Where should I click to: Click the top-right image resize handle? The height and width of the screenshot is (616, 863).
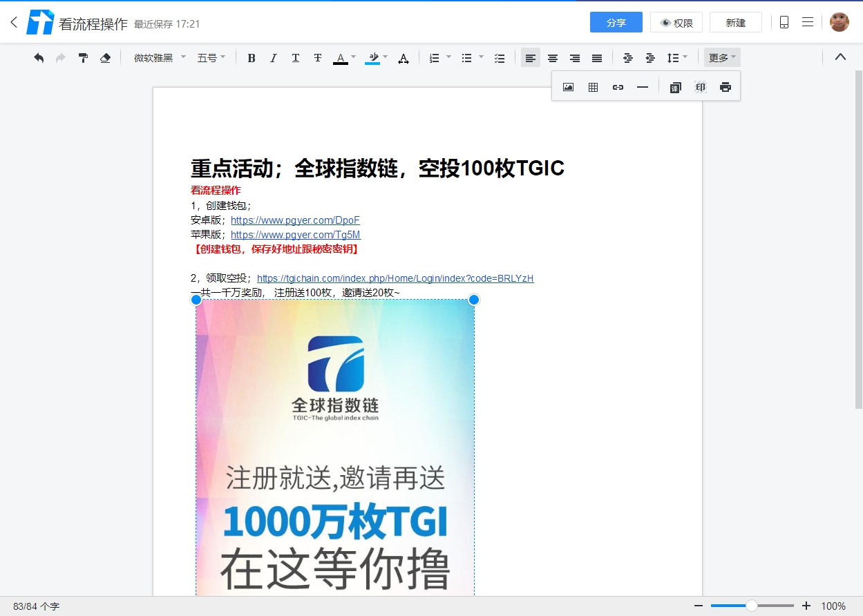(x=474, y=300)
